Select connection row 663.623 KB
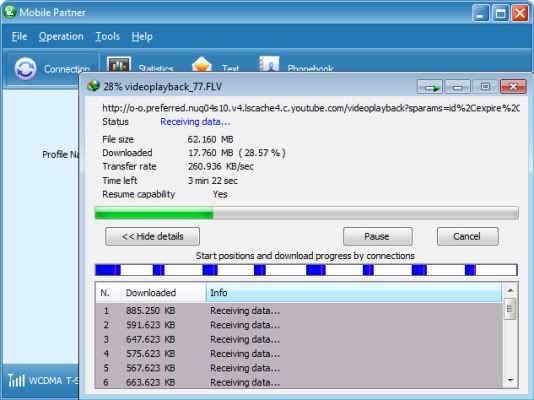 (299, 382)
